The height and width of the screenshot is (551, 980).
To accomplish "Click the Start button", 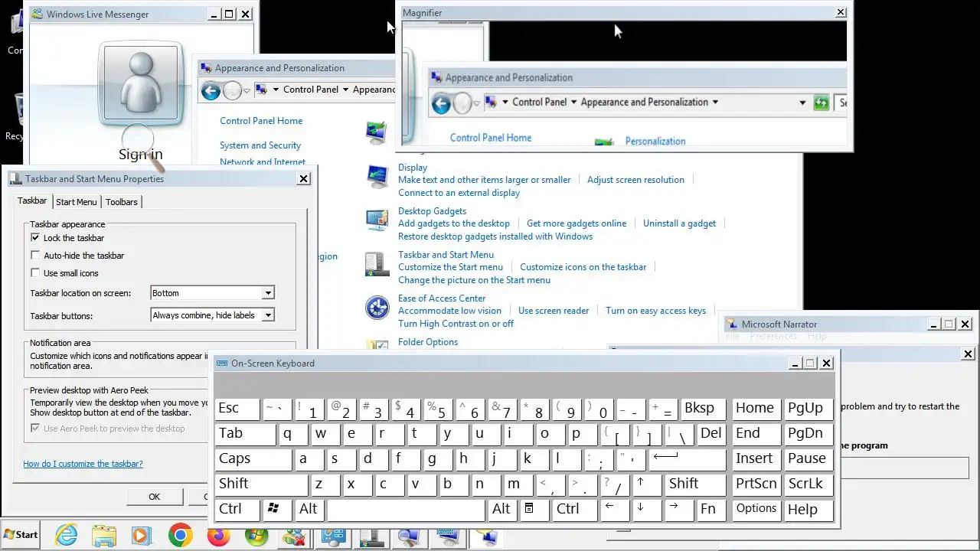I will (x=21, y=535).
